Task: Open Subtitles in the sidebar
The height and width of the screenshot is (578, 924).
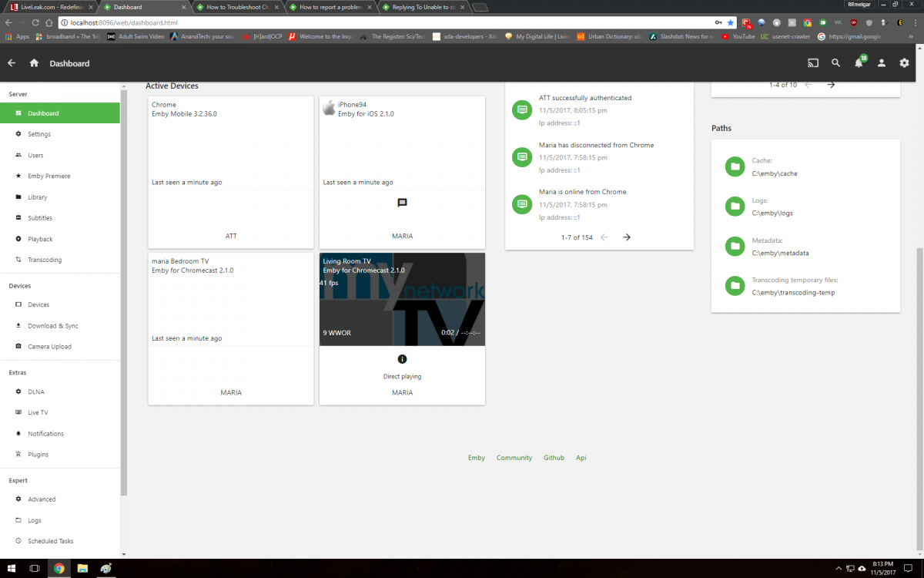Action: [60, 218]
